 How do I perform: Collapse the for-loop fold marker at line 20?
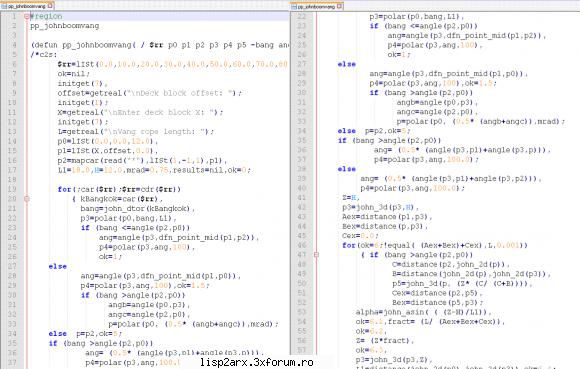26,199
